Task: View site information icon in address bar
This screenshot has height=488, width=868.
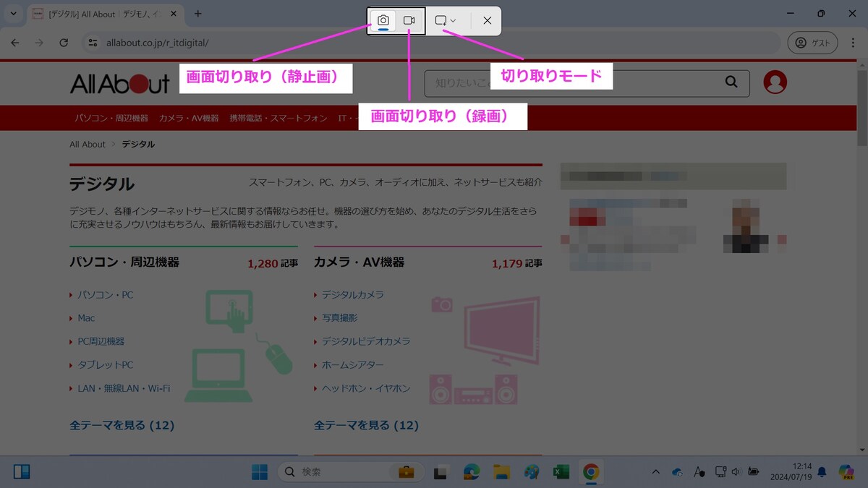Action: (92, 43)
